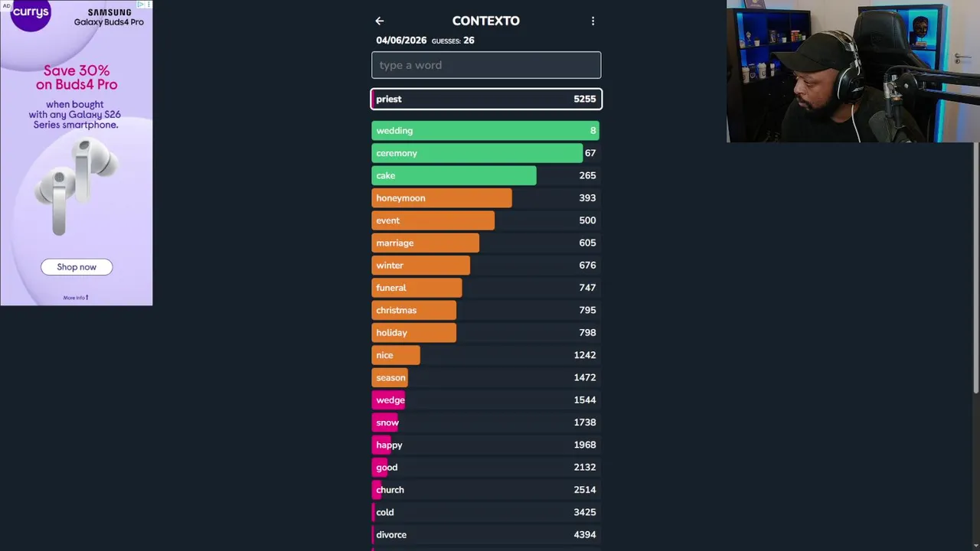The height and width of the screenshot is (551, 980).
Task: Click the latest guess row "priest"
Action: point(486,99)
